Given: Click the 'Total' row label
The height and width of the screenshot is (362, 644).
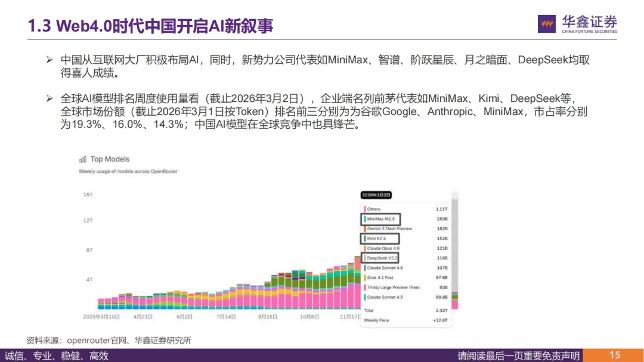Looking at the screenshot, I should tap(369, 311).
